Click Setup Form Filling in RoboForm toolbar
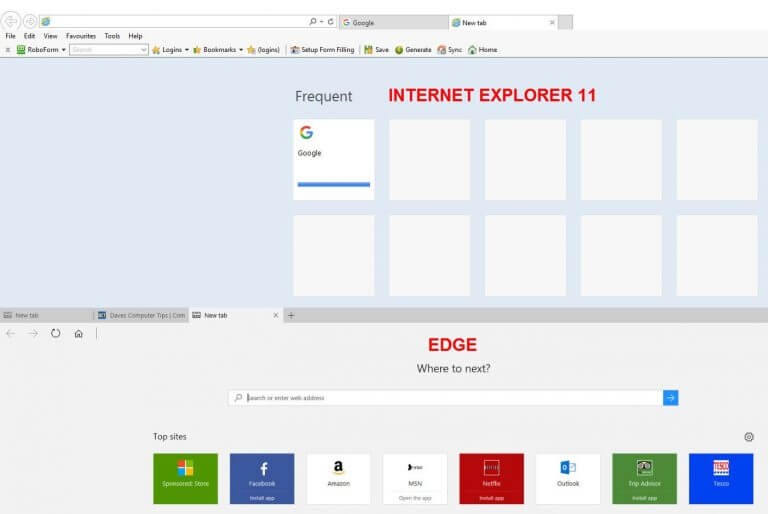 coord(322,49)
